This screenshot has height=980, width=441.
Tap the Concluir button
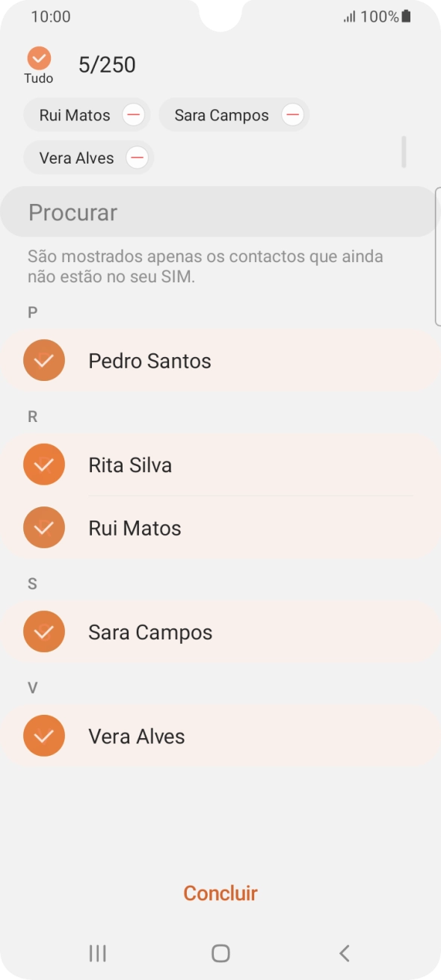coord(220,893)
